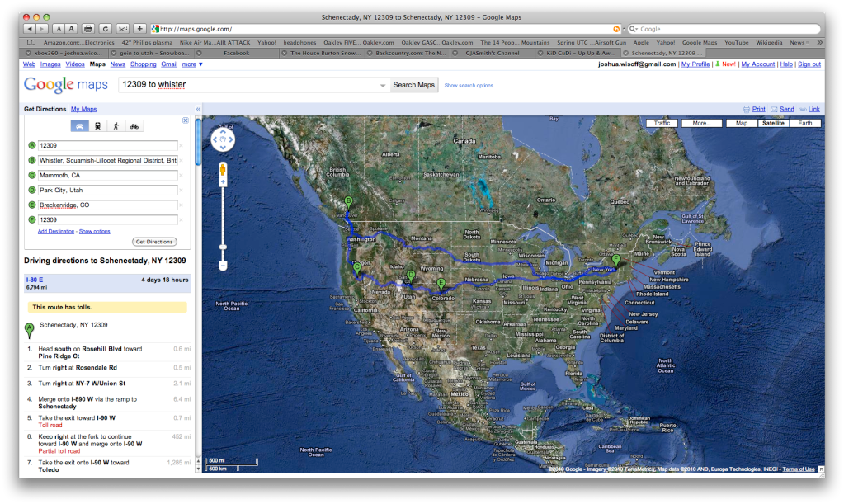Print the page using toolbar printer icon
This screenshot has height=504, width=844.
(x=88, y=29)
